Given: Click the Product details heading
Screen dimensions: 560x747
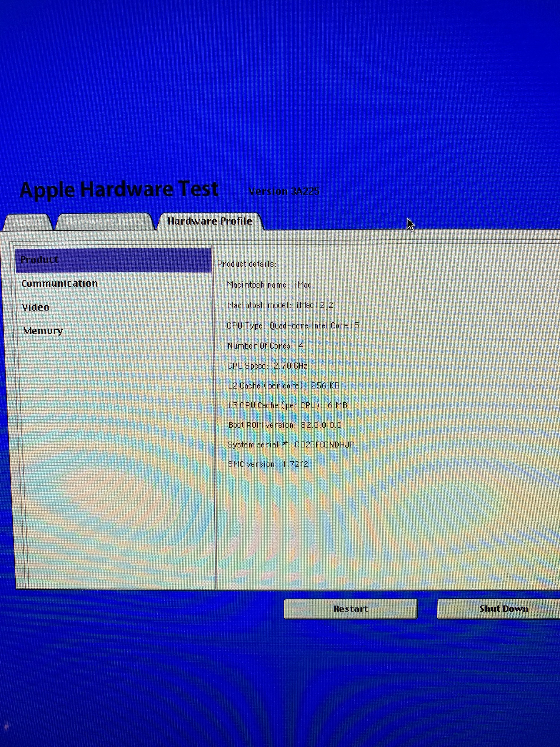Looking at the screenshot, I should pos(246,264).
